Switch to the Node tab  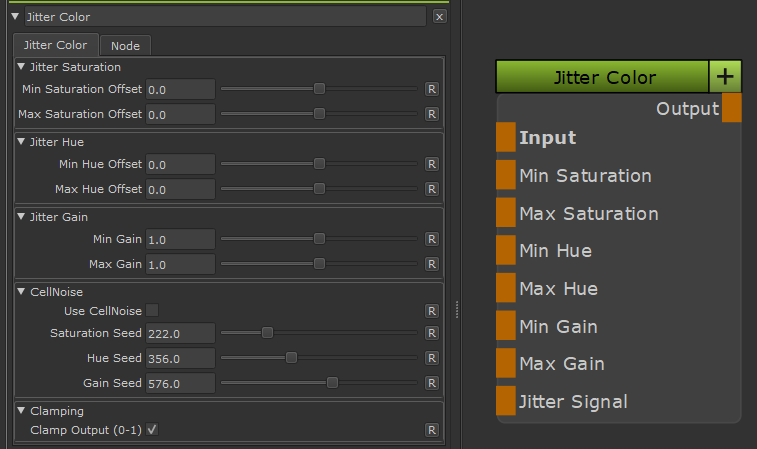tap(125, 46)
